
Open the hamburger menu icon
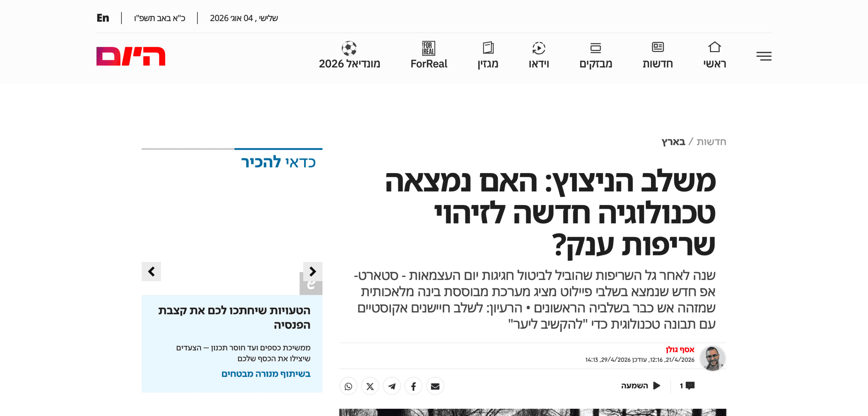pos(764,56)
